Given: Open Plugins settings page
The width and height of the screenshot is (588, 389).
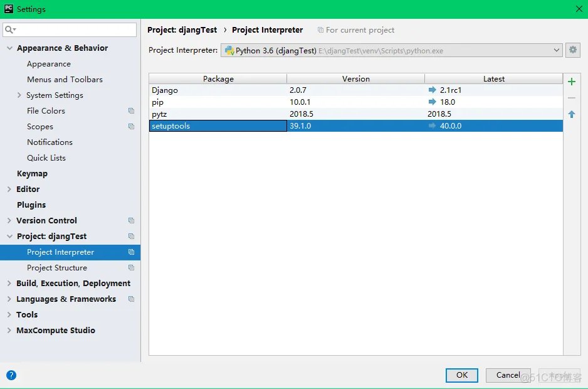Looking at the screenshot, I should [x=31, y=205].
